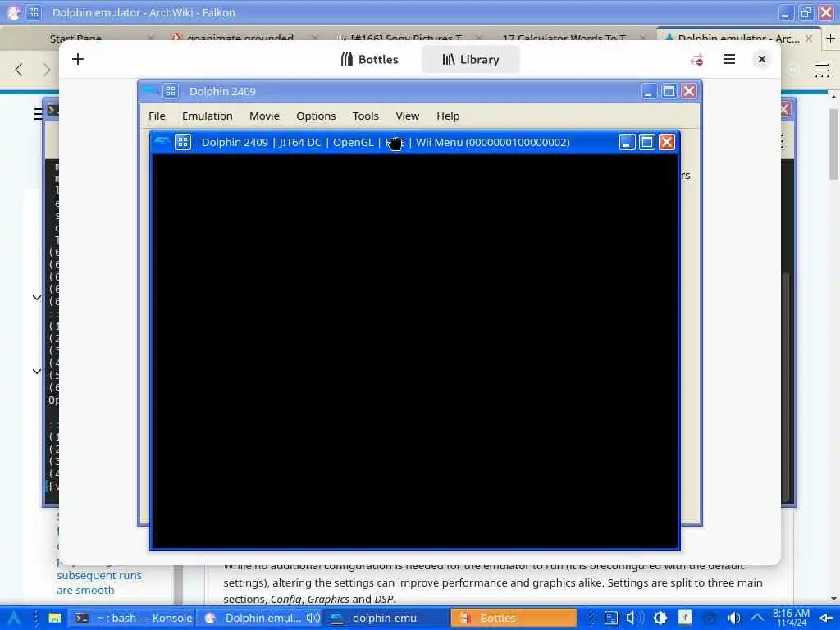The width and height of the screenshot is (840, 630).
Task: Select the goanimate grounded tab in Falkon
Action: click(240, 38)
